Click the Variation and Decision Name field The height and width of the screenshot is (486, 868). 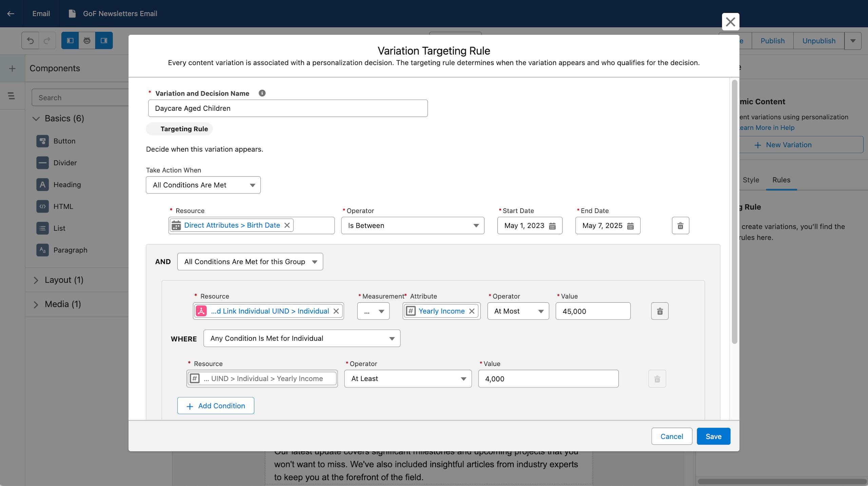[288, 108]
